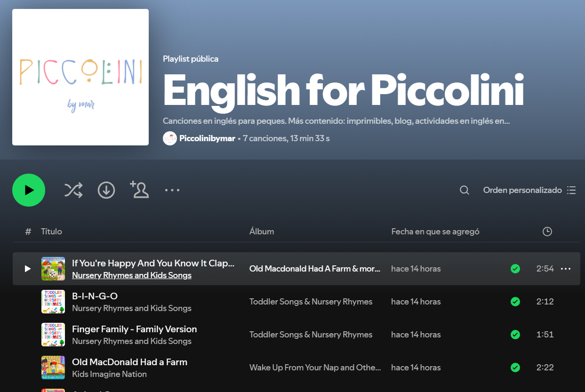
Task: Open more options next to collaborators icon
Action: pyautogui.click(x=172, y=190)
